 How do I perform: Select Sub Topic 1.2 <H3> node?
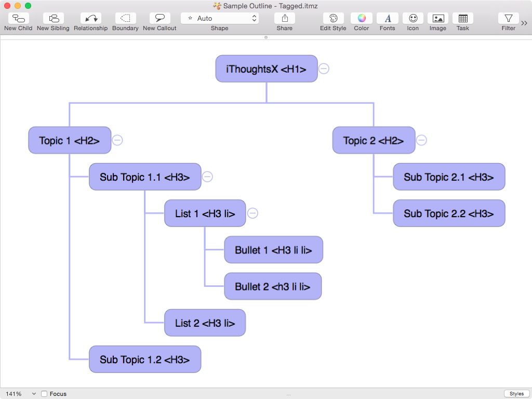[145, 360]
